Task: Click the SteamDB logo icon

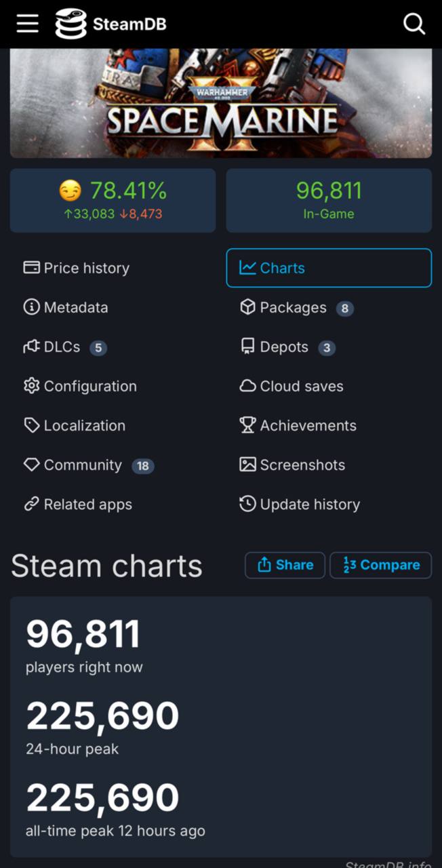Action: [x=71, y=24]
